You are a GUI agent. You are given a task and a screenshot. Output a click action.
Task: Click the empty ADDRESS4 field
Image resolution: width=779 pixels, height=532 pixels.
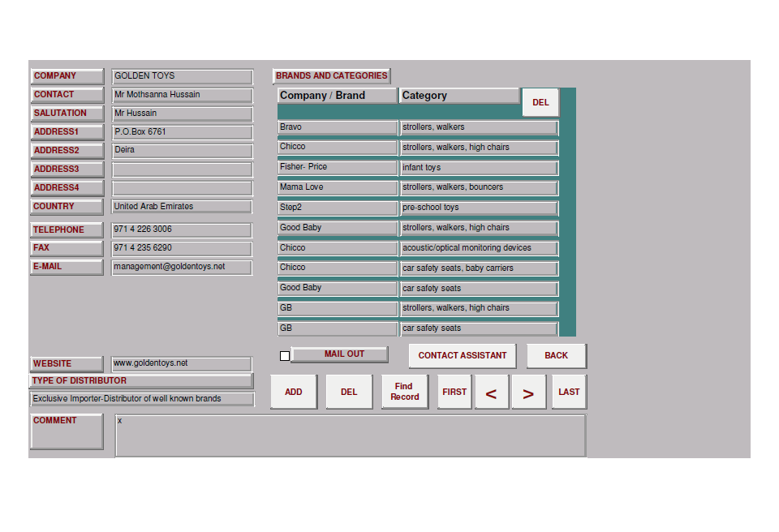tap(183, 188)
